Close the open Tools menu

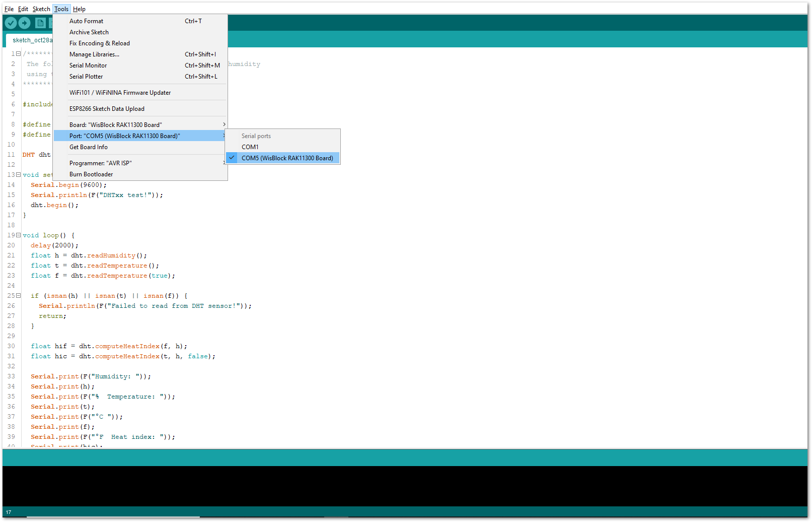click(x=61, y=9)
